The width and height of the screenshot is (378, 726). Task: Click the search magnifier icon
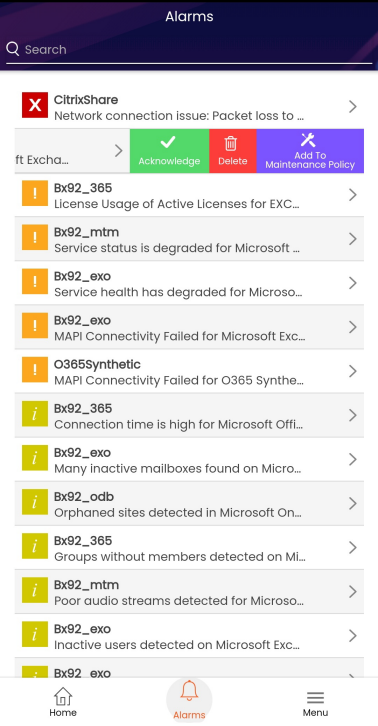pos(13,49)
